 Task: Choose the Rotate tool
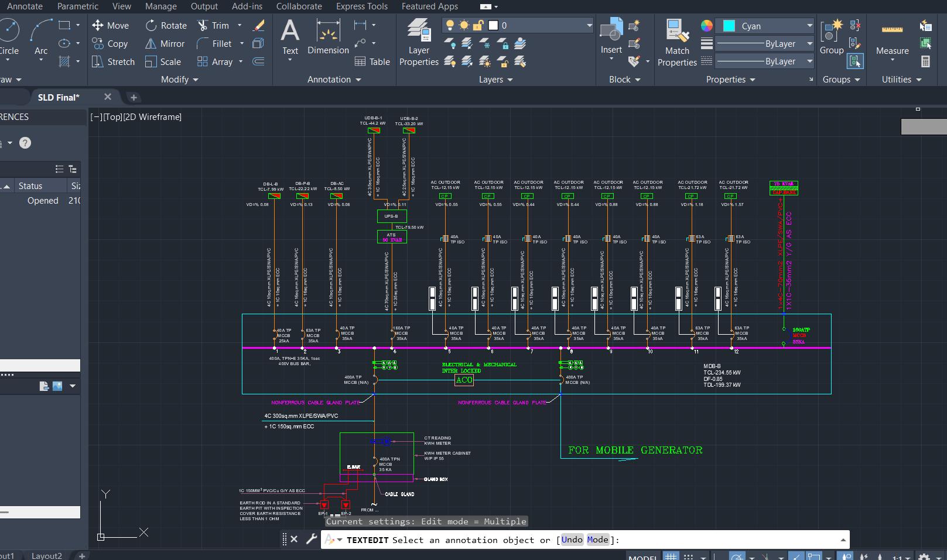(166, 25)
